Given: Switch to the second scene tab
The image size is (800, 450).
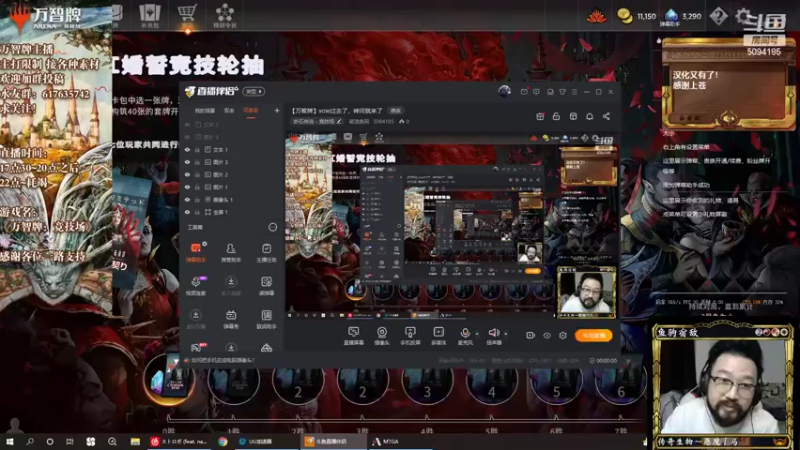Looking at the screenshot, I should pyautogui.click(x=229, y=111).
